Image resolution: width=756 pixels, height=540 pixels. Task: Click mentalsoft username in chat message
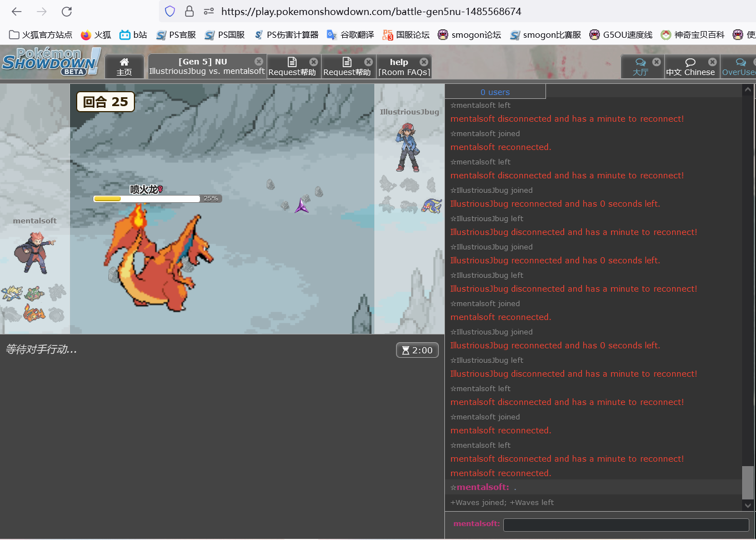(482, 487)
